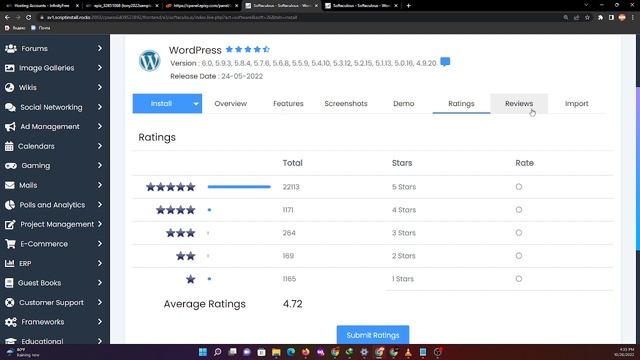The height and width of the screenshot is (360, 640).
Task: Select the Ratings tab
Action: pyautogui.click(x=461, y=104)
